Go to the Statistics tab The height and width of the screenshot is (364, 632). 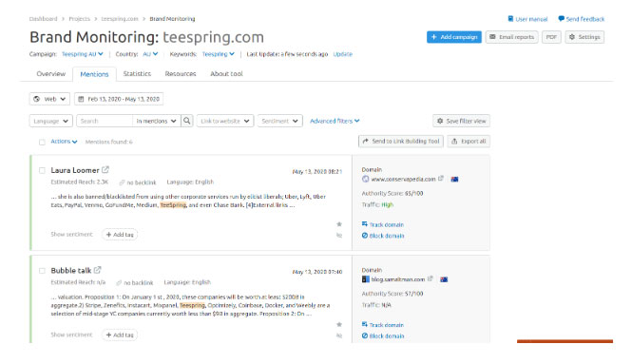(x=137, y=74)
